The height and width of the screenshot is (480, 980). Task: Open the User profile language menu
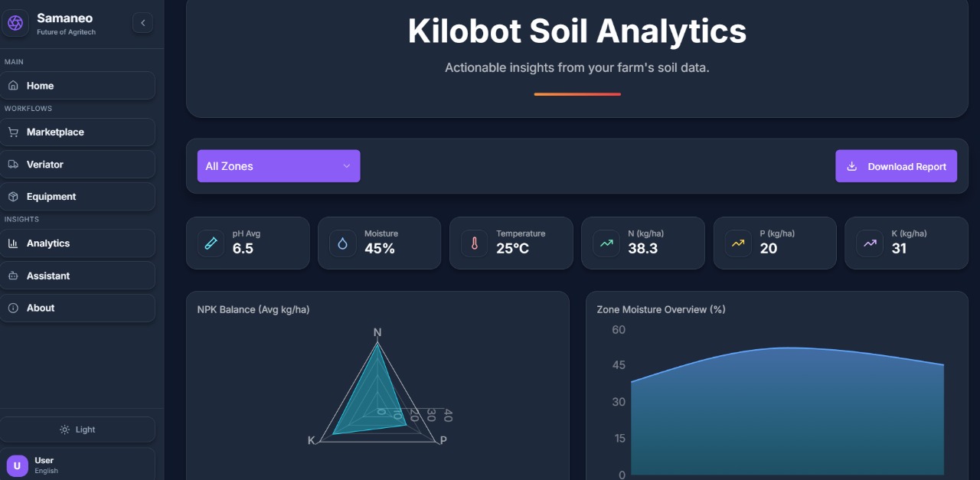point(77,465)
